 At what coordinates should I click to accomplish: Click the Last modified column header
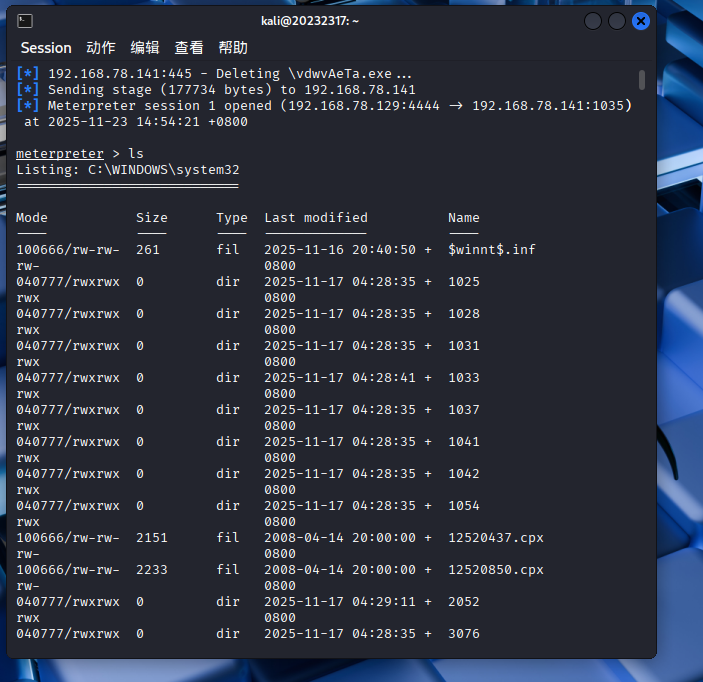pos(316,218)
